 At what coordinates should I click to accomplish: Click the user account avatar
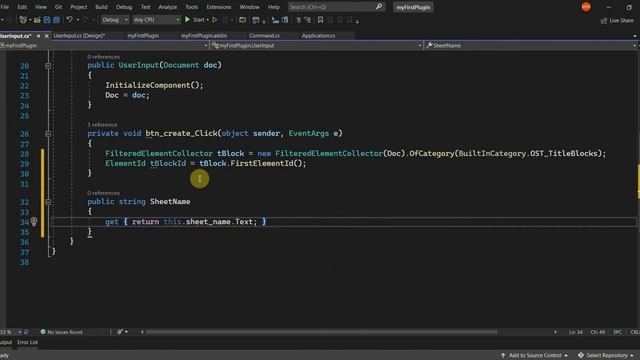pyautogui.click(x=586, y=7)
